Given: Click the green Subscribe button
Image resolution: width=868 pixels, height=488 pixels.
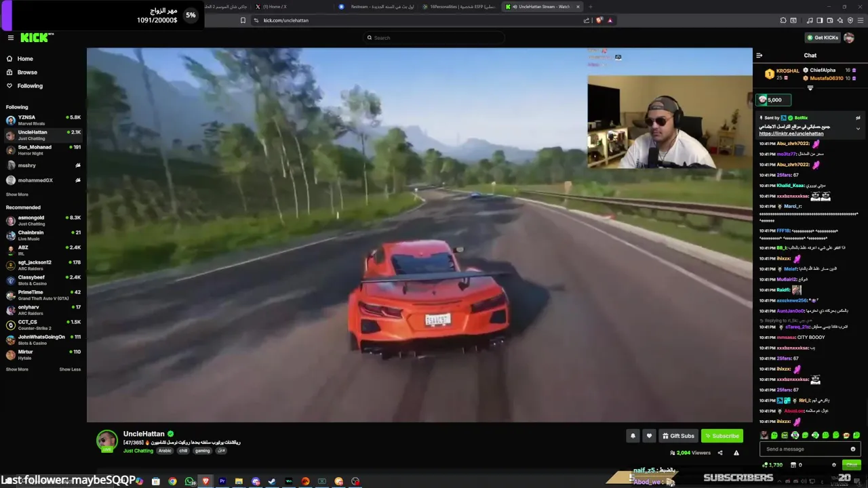Looking at the screenshot, I should point(722,436).
